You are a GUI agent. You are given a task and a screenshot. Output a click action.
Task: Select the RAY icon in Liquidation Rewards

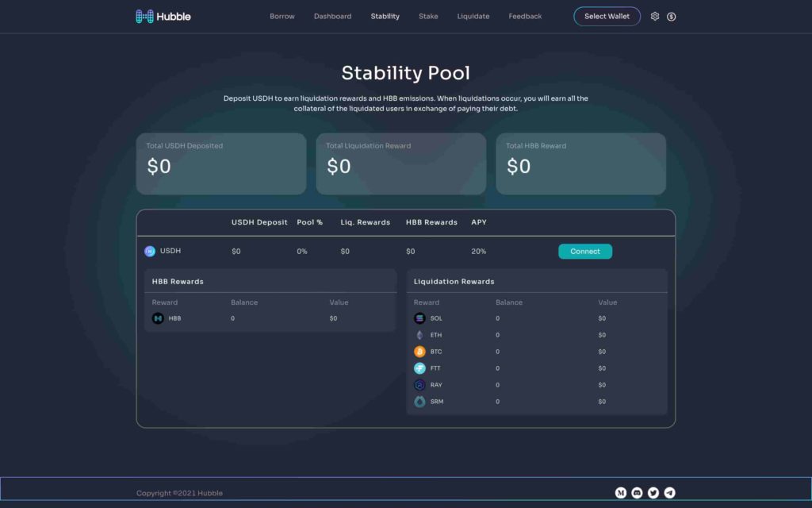coord(419,385)
